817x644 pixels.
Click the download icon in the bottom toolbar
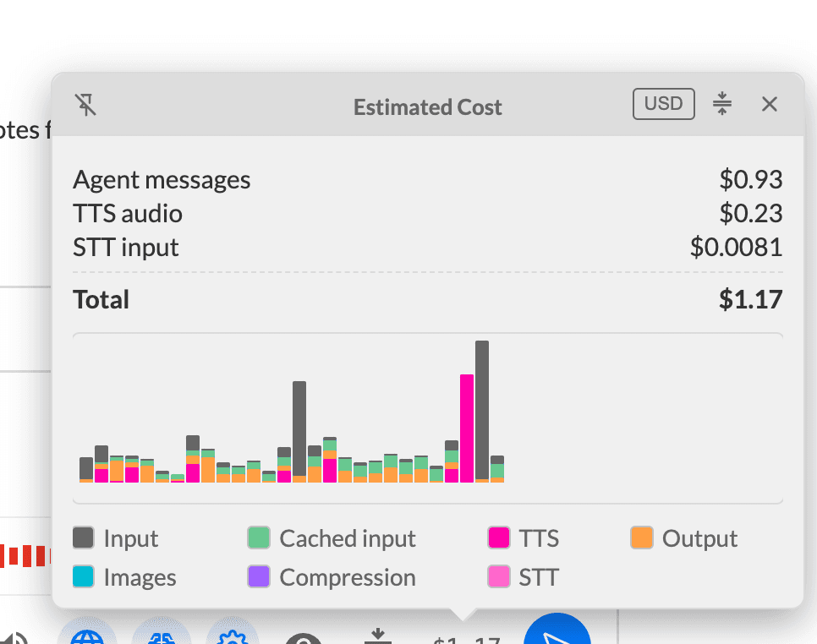point(378,634)
